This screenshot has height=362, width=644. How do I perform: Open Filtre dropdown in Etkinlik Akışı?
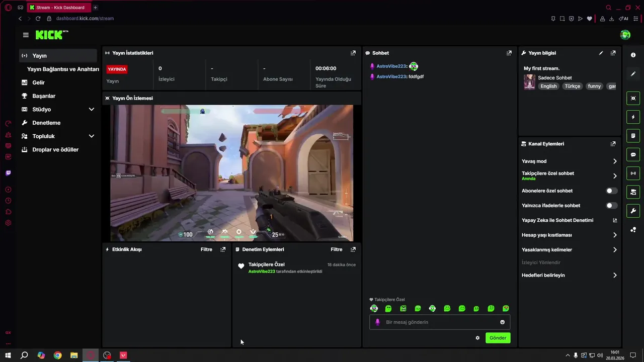(x=206, y=249)
